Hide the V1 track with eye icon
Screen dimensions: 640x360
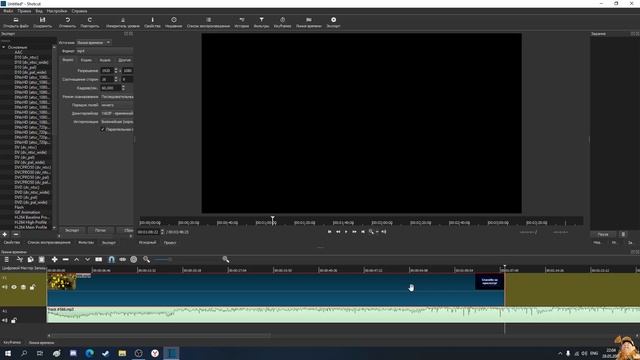(x=14, y=287)
